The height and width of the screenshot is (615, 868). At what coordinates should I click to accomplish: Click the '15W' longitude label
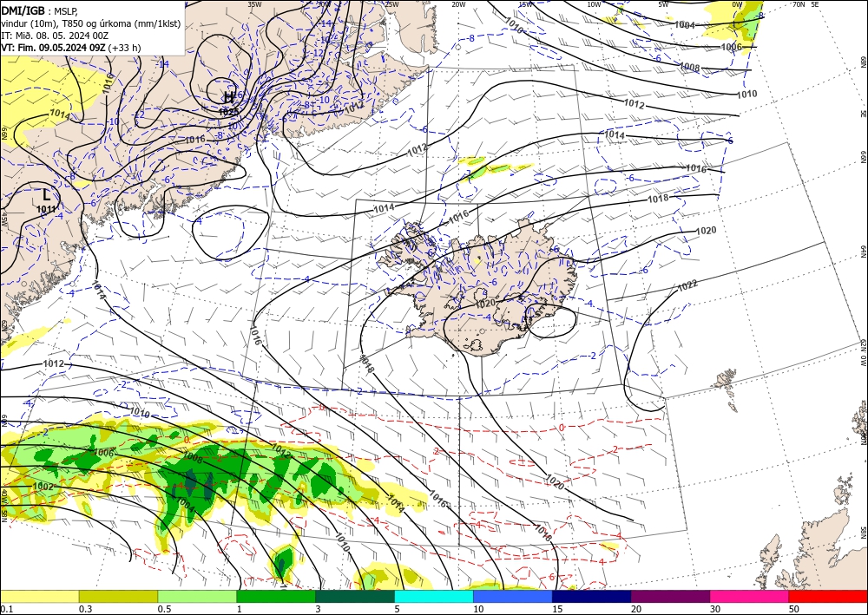coord(526,4)
